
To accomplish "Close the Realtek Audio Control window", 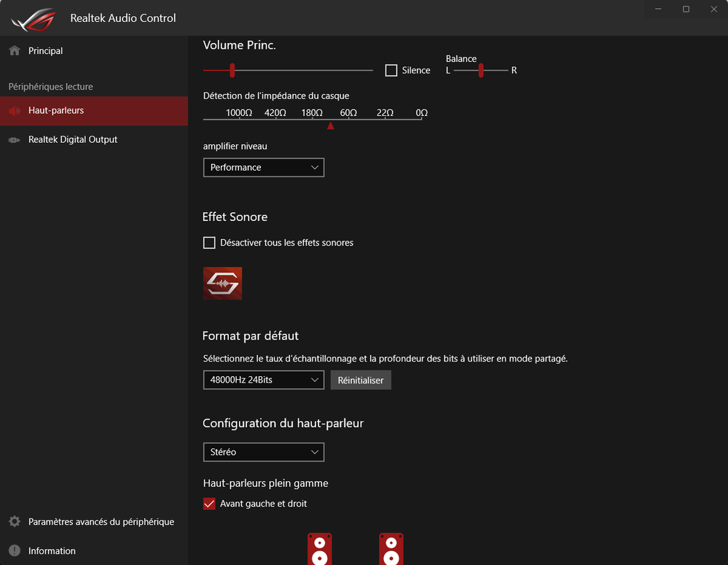I will [713, 9].
